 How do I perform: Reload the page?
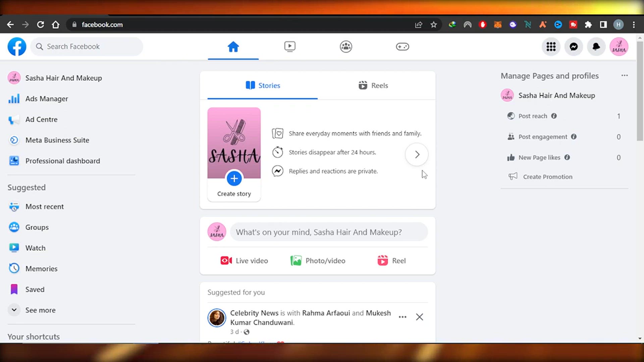pos(41,24)
